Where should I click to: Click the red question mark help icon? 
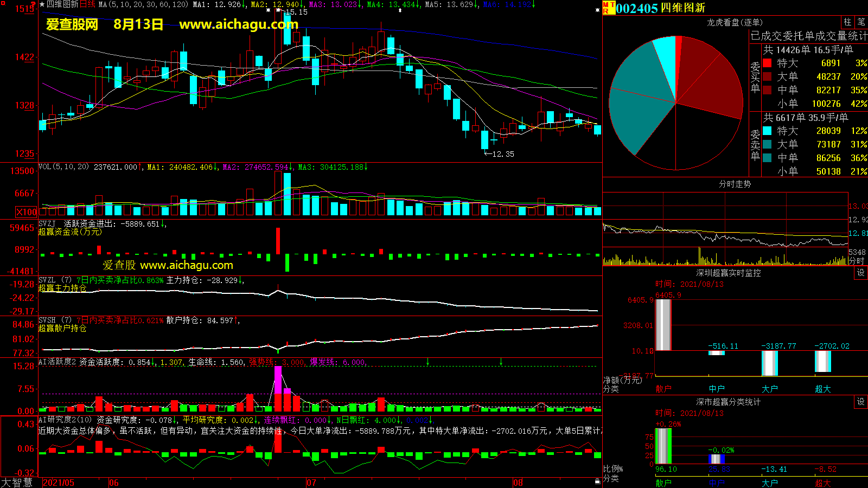[x=34, y=4]
